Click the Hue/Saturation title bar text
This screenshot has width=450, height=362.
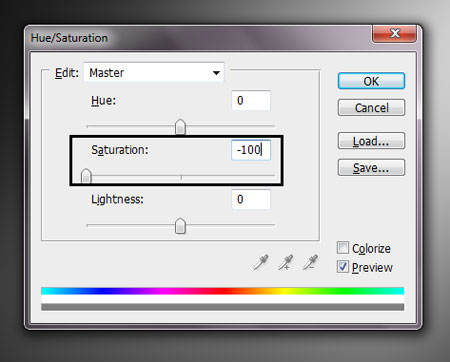tap(69, 38)
